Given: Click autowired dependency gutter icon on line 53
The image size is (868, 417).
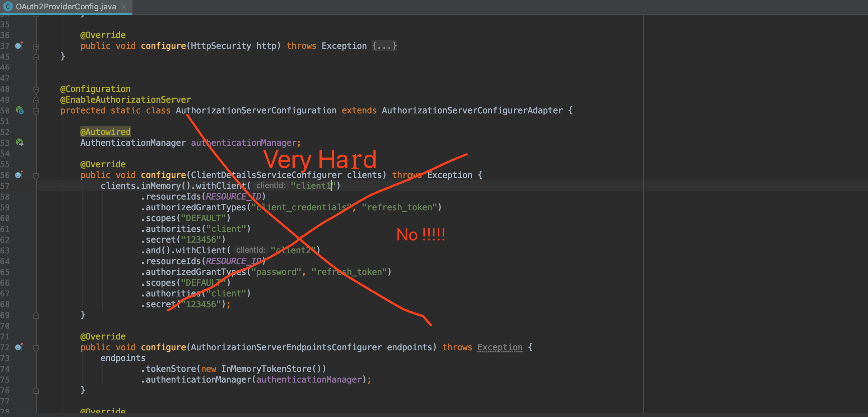Looking at the screenshot, I should [x=19, y=142].
